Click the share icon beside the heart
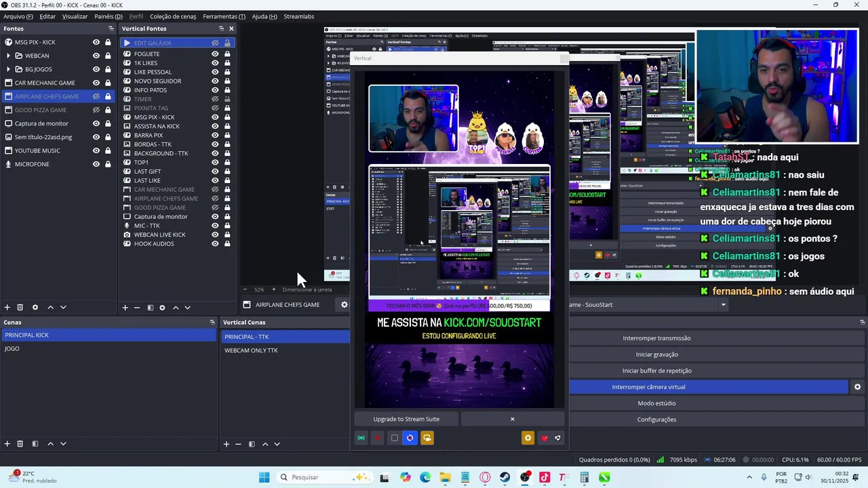868x488 pixels. tap(557, 438)
